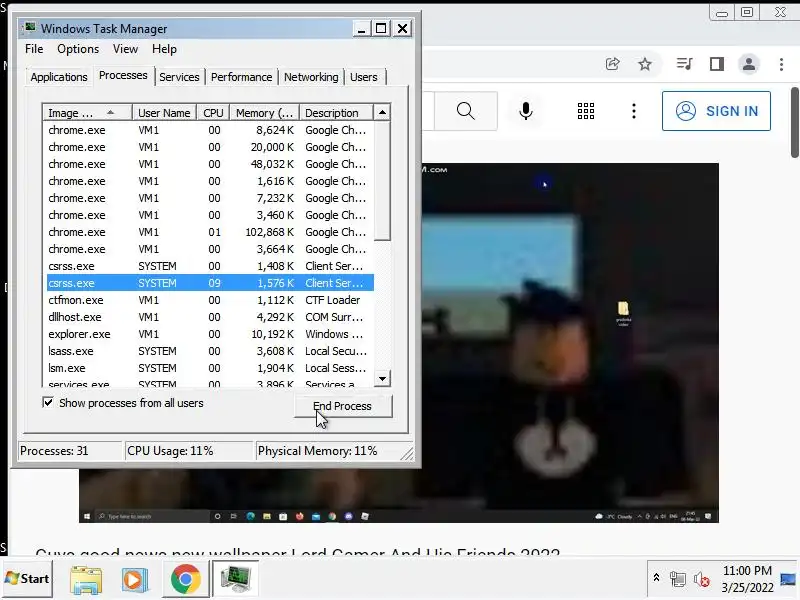Click Action Center flag tray icon

tap(678, 579)
